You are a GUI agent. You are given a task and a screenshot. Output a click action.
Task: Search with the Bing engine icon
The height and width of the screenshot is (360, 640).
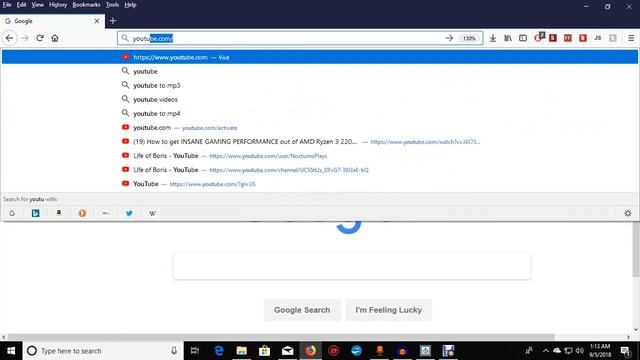pos(36,213)
